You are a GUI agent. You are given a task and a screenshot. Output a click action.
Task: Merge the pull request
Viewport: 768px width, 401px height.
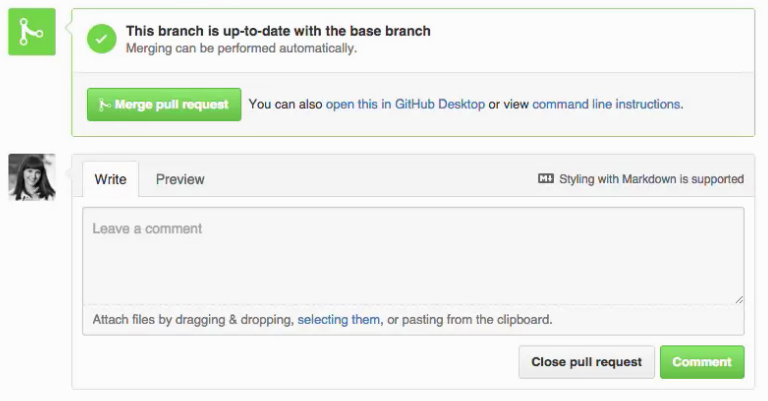coord(164,104)
